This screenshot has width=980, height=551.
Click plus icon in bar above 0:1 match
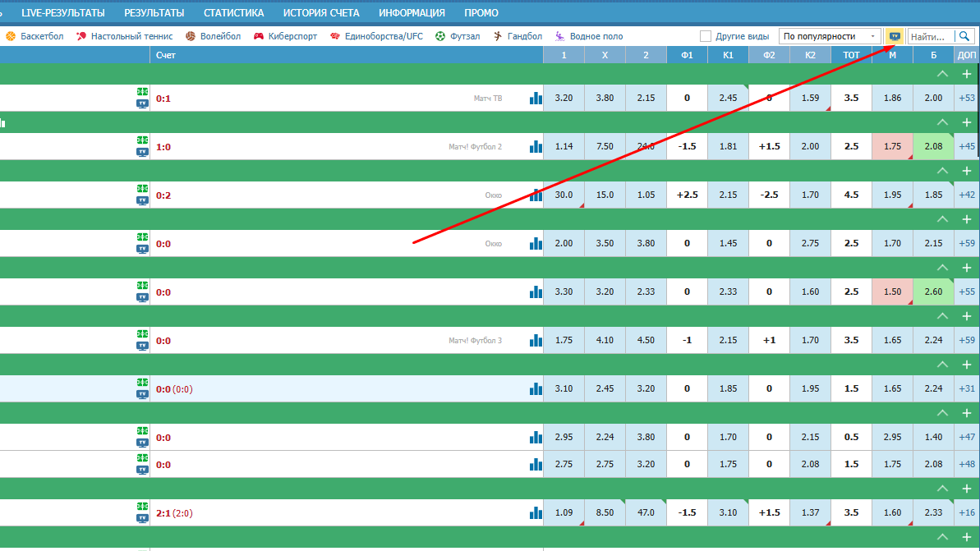point(966,75)
